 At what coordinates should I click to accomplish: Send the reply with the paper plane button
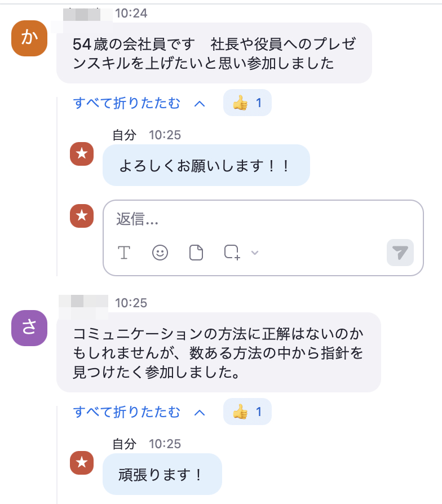click(400, 253)
